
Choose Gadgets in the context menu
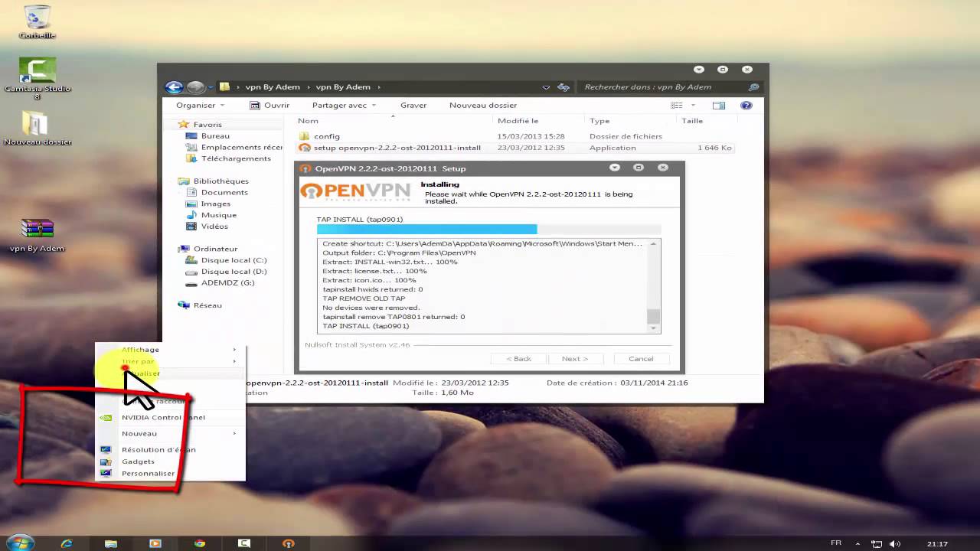169,461
